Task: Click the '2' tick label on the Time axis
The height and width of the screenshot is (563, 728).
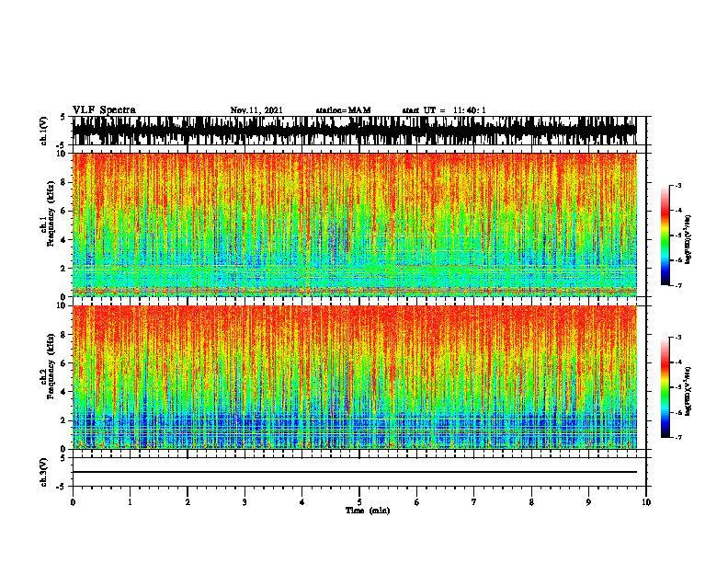Action: [188, 501]
